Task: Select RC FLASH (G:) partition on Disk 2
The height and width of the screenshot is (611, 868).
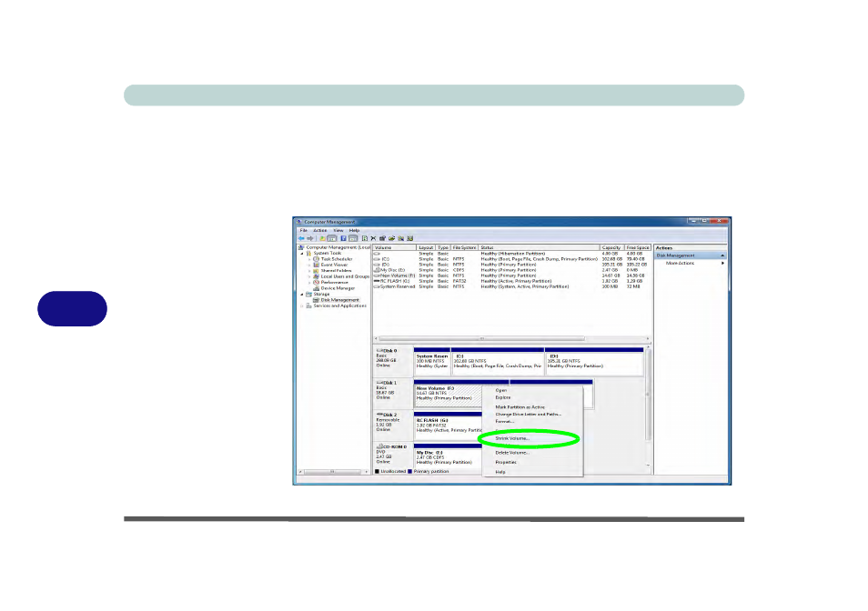Action: tap(448, 425)
